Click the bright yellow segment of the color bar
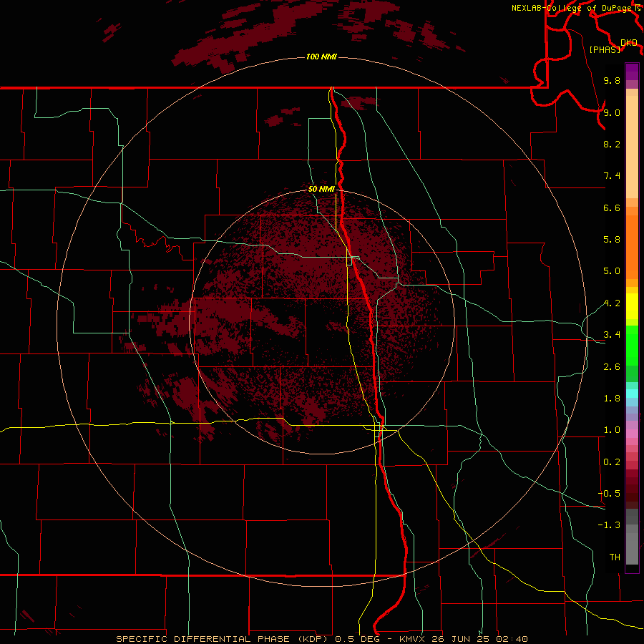 [x=632, y=306]
